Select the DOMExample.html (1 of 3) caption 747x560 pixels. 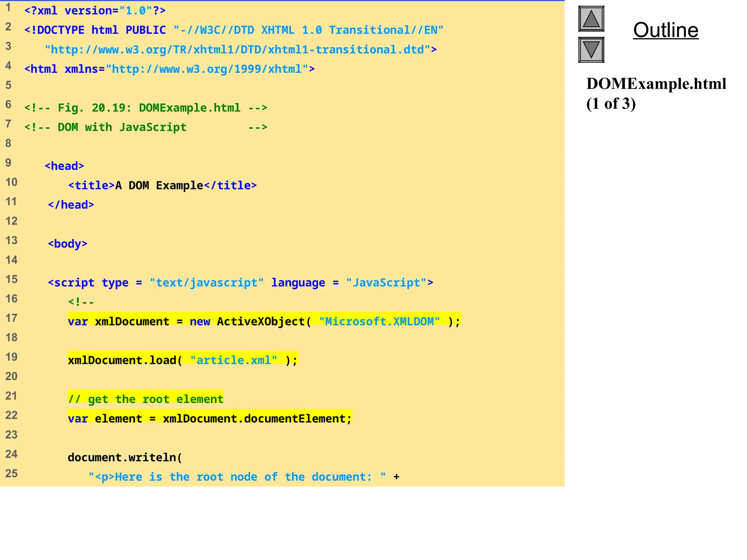pos(656,94)
